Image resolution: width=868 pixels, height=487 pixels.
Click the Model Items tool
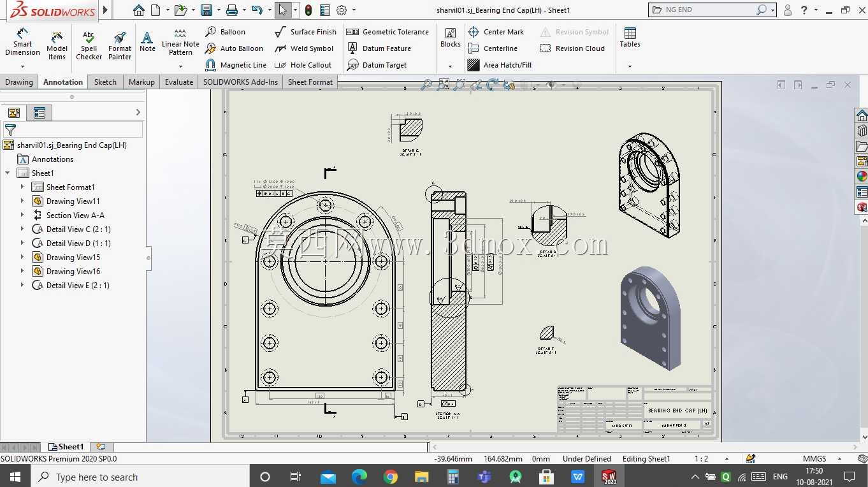pyautogui.click(x=57, y=45)
